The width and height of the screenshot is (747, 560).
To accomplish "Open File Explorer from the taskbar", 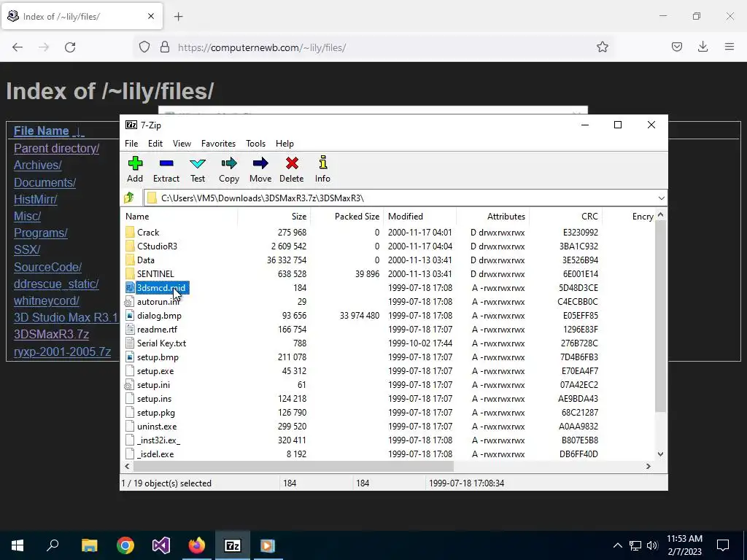I will click(90, 545).
